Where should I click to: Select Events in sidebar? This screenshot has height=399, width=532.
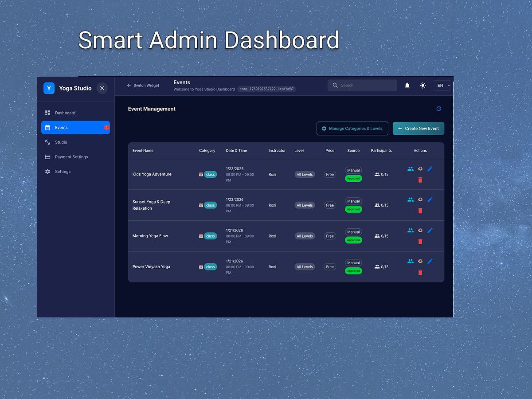click(x=75, y=128)
